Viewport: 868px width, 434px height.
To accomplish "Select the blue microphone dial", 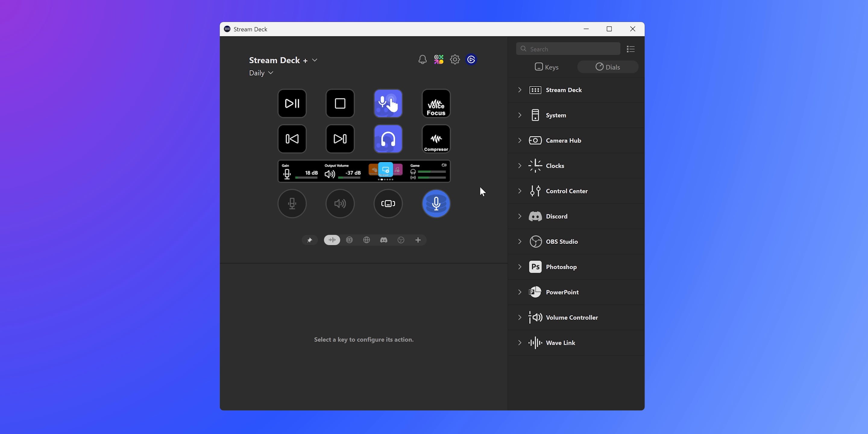I will coord(436,203).
